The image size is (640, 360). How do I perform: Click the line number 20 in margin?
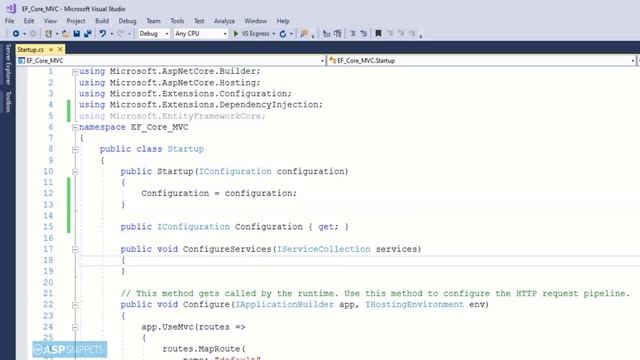48,282
